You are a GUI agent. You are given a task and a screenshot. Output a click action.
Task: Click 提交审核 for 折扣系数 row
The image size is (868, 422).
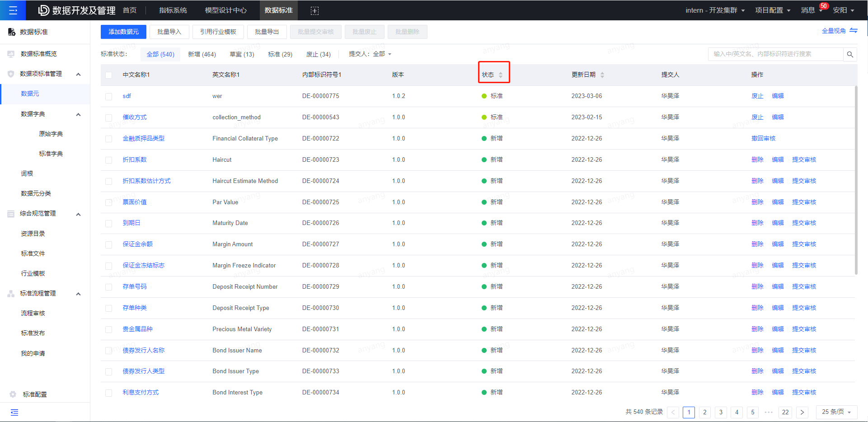point(804,159)
